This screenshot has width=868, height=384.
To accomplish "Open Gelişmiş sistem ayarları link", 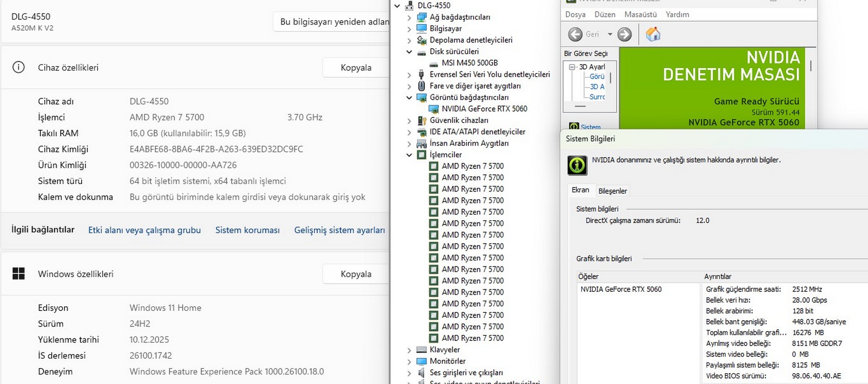I will pos(339,230).
